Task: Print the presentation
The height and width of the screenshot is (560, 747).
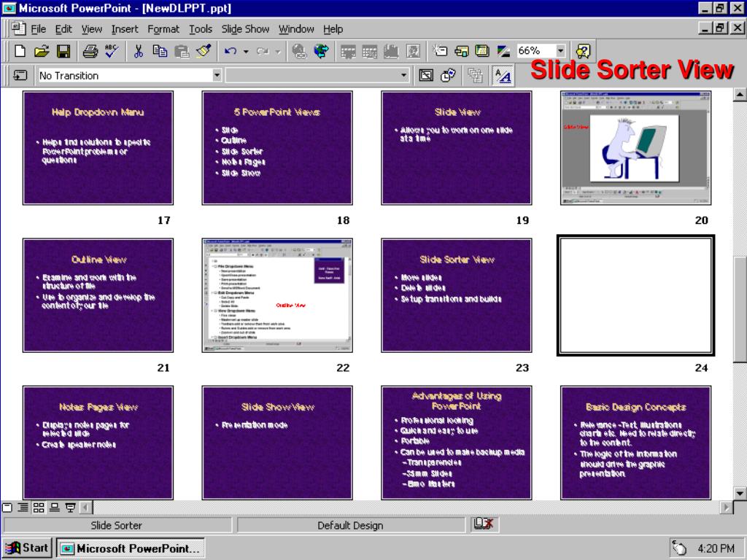Action: [x=90, y=51]
